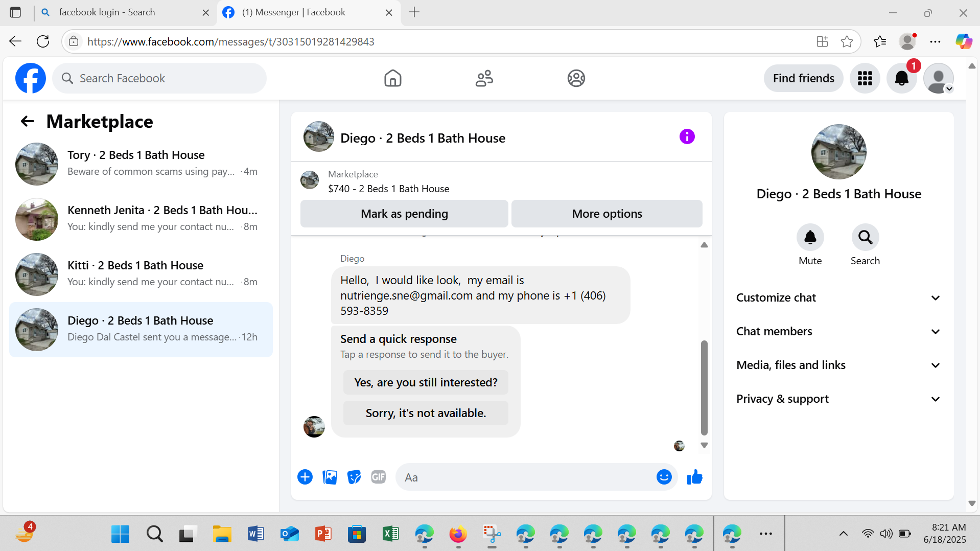The width and height of the screenshot is (980, 551).
Task: Open the Facebook menu grid icon
Action: pos(865,78)
